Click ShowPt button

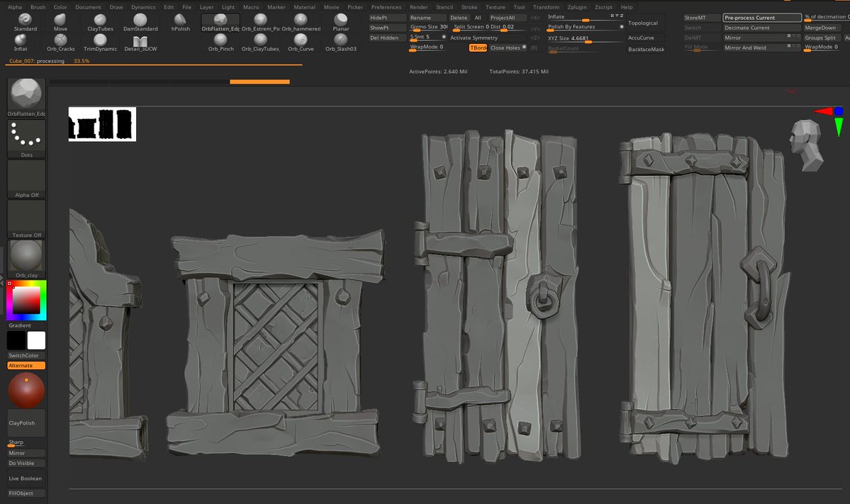click(x=387, y=28)
